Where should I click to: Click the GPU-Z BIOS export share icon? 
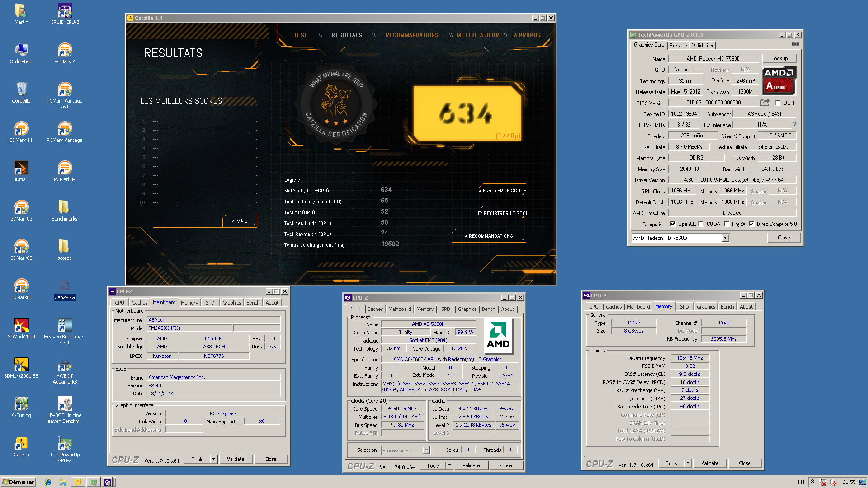tap(765, 103)
